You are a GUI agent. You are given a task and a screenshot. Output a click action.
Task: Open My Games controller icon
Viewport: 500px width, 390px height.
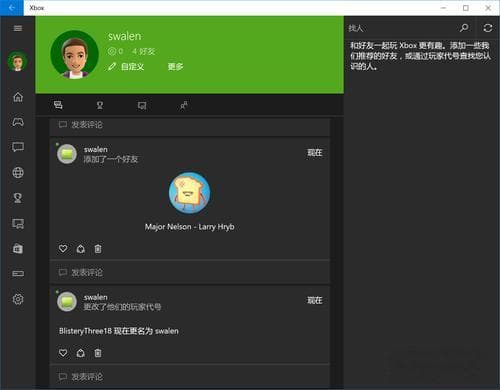18,122
